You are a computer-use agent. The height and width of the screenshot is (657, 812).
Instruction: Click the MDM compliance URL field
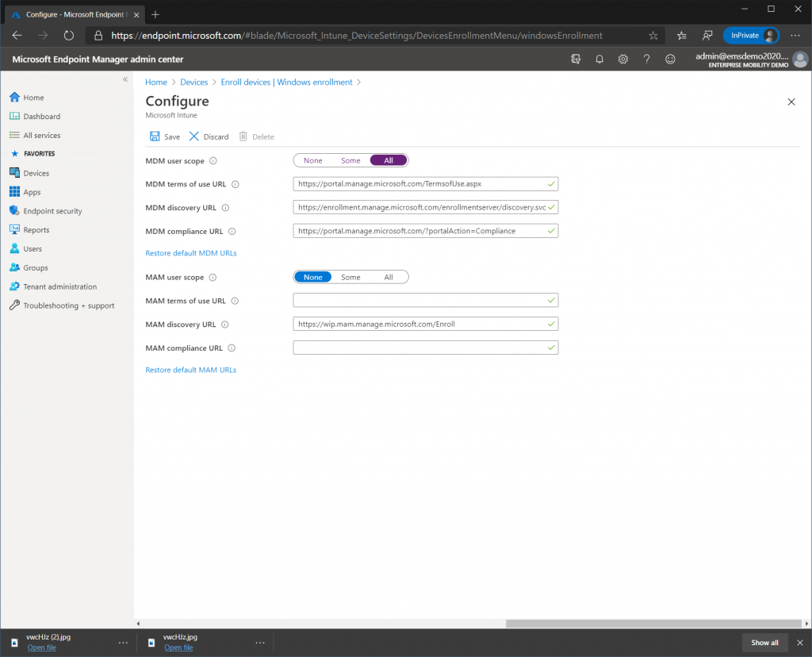(x=426, y=231)
